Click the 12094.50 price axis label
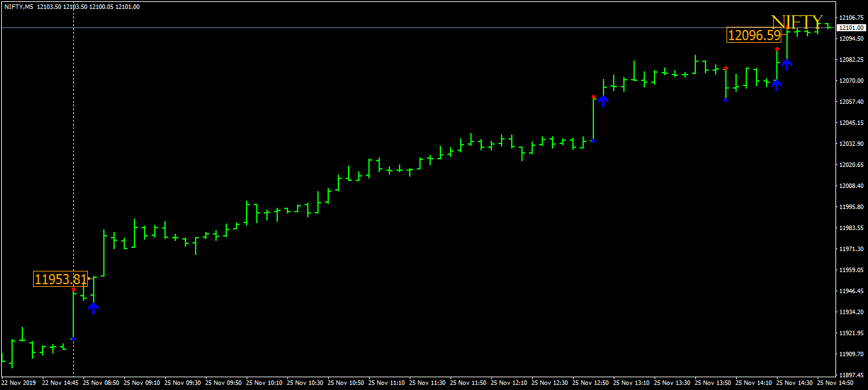This screenshot has height=390, width=868. tap(852, 39)
